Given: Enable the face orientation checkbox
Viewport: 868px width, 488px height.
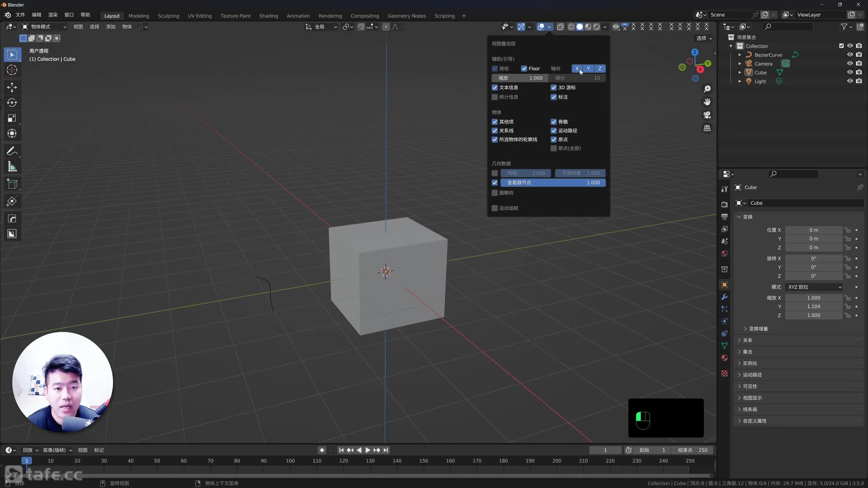Looking at the screenshot, I should pos(495,193).
